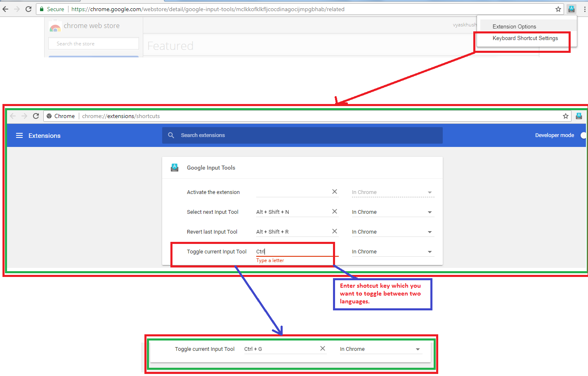Open scope dropdown for Activate the extension
The width and height of the screenshot is (588, 376).
click(x=393, y=192)
